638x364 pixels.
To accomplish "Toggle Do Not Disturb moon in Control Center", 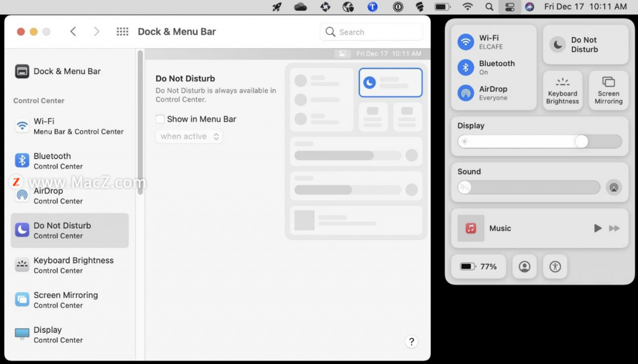I will pyautogui.click(x=557, y=44).
